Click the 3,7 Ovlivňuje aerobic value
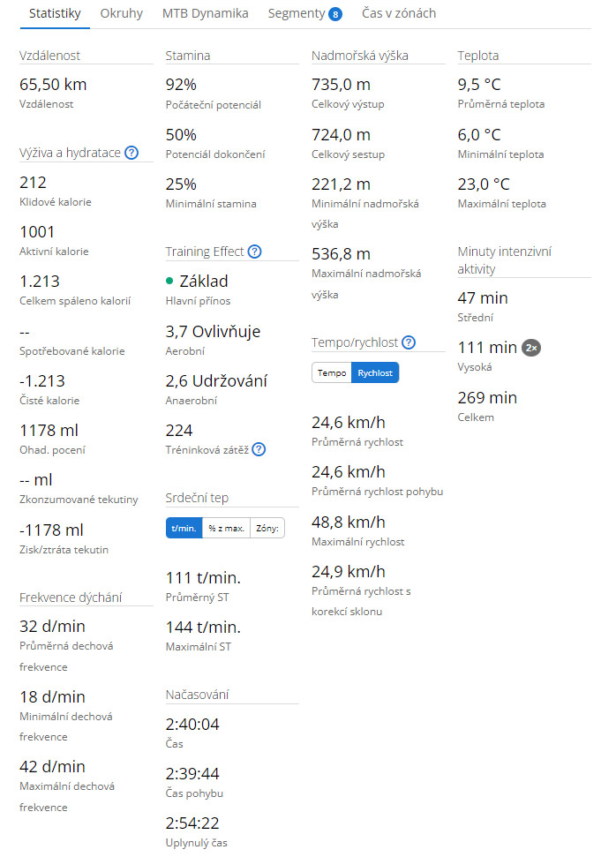This screenshot has width=616, height=857. [x=214, y=332]
